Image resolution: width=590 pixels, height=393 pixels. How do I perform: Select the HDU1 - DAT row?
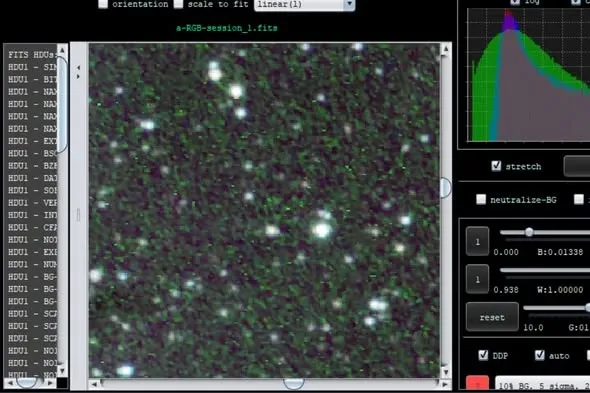click(x=32, y=178)
